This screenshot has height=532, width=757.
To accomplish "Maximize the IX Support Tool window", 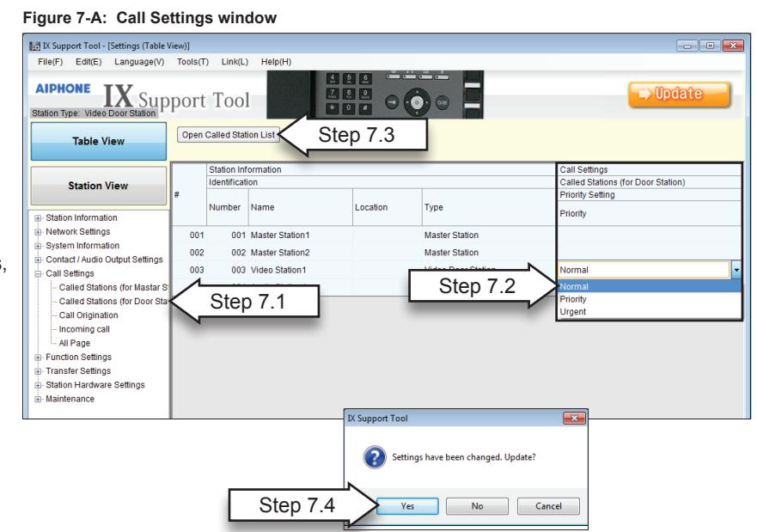I will (x=710, y=46).
